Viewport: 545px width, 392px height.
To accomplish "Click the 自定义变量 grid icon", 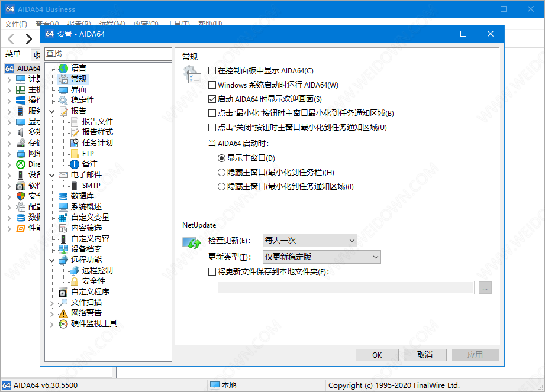I will (x=63, y=218).
